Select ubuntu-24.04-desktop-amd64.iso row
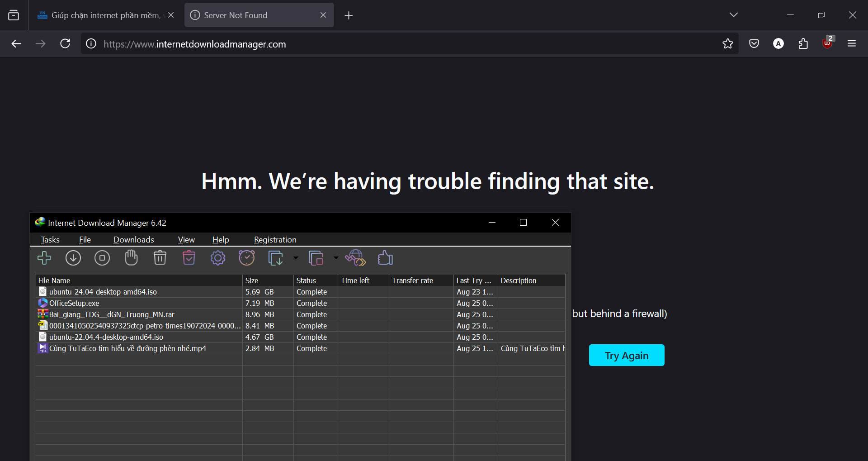 pyautogui.click(x=300, y=292)
